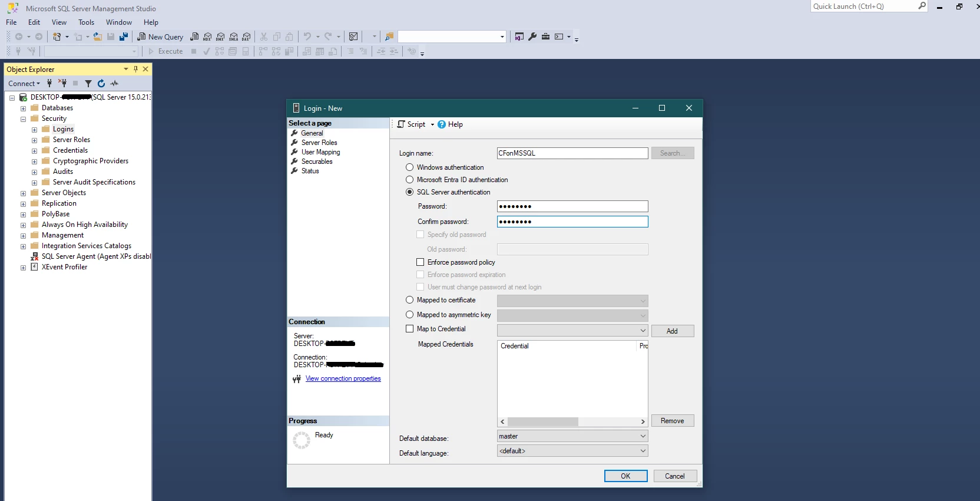Click the Save All icon

pos(124,37)
